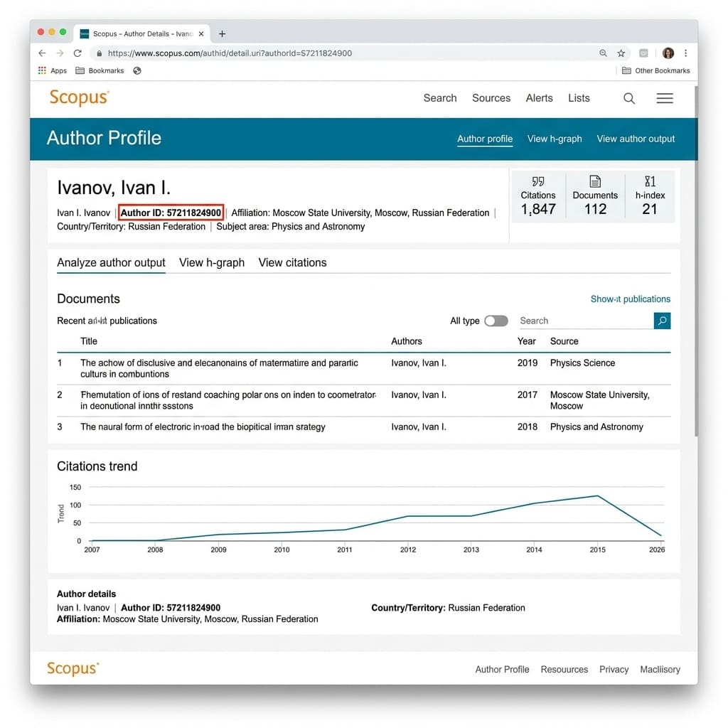The height and width of the screenshot is (728, 728).
Task: Click Physics and Astronomy source cell
Action: coord(596,427)
